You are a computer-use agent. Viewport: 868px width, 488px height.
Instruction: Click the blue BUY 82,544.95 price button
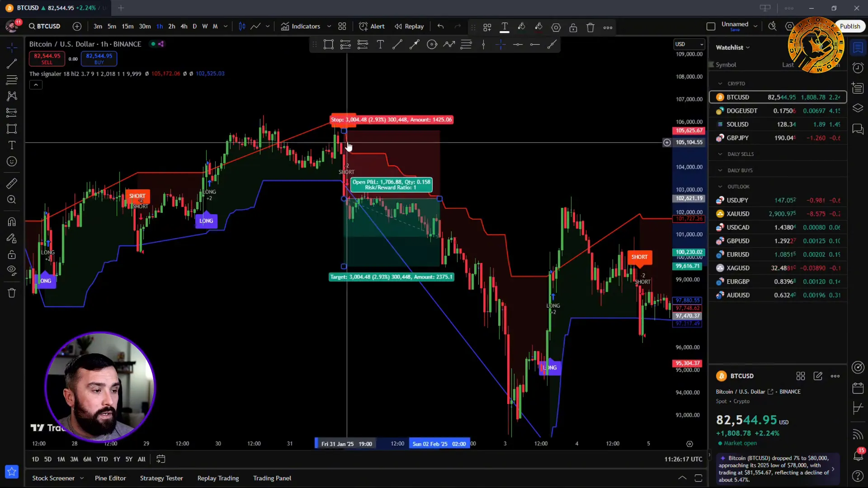99,59
